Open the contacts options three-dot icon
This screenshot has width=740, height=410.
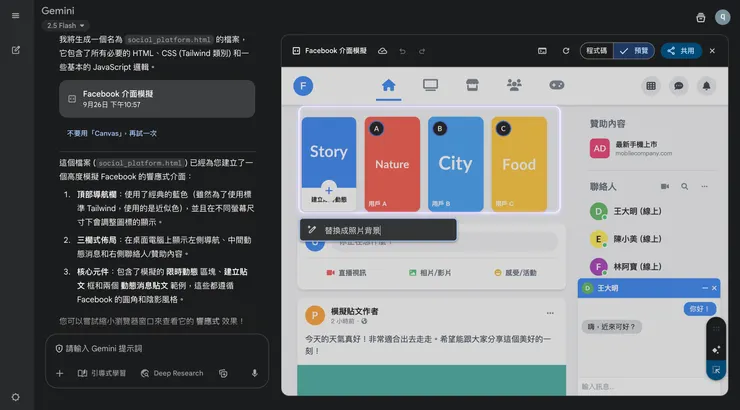tap(705, 186)
